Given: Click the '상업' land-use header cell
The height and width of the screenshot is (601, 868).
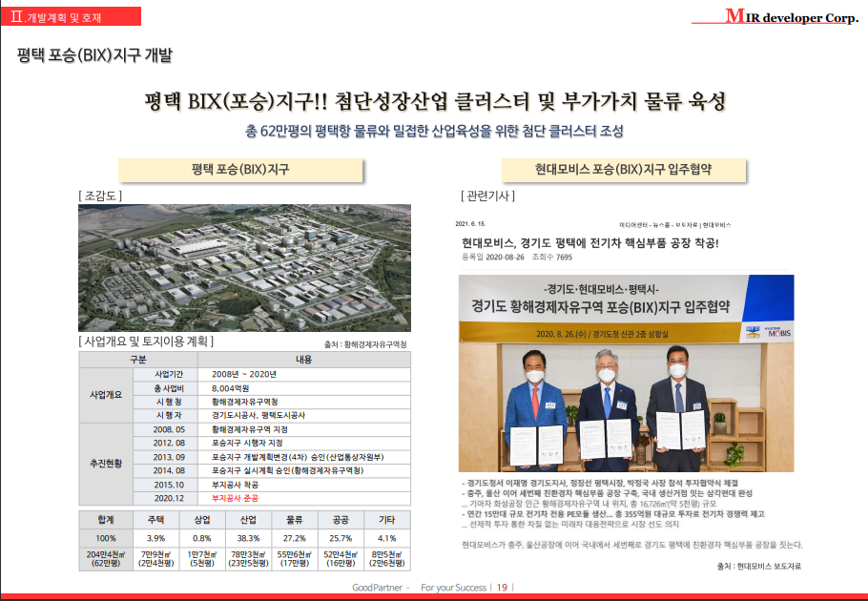Looking at the screenshot, I should point(202,520).
